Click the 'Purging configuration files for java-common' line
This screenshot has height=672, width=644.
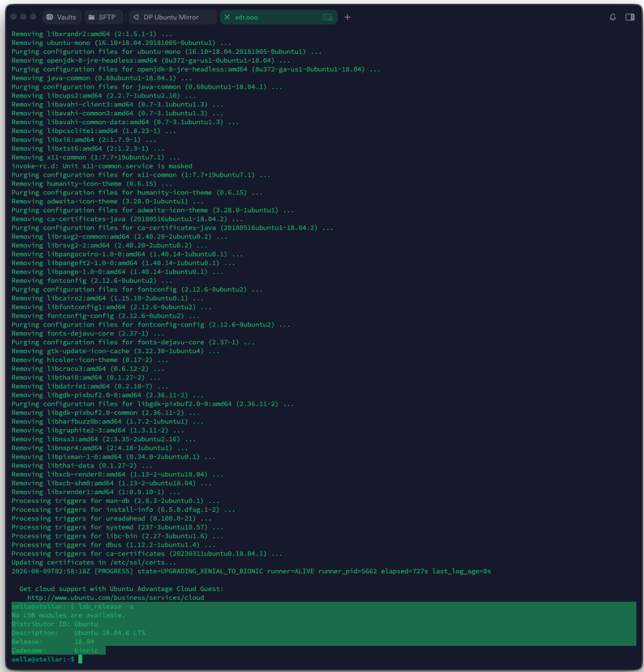(147, 87)
